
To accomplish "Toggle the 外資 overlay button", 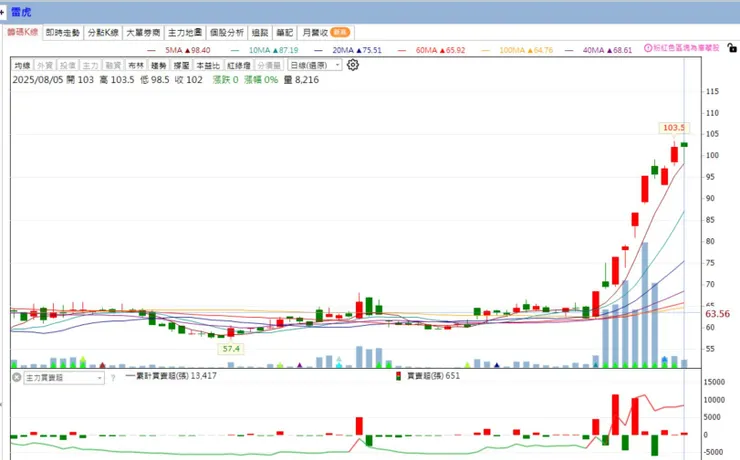I will click(45, 66).
